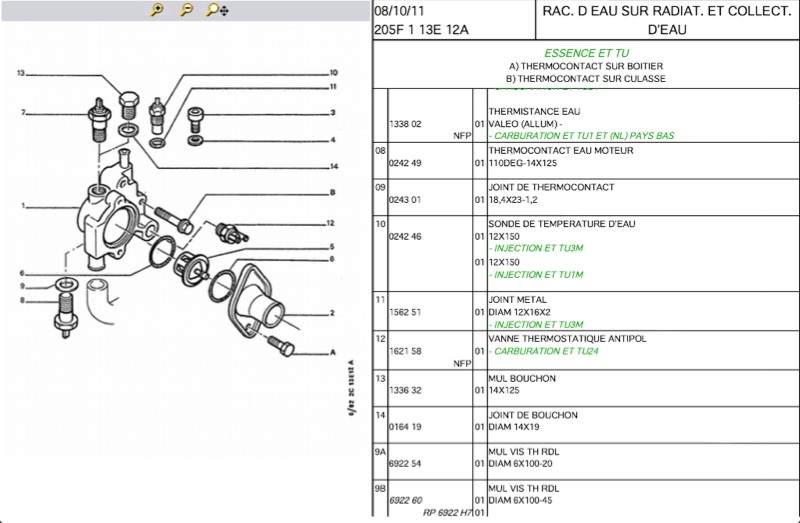
Task: Click the zoom in magnifier icon
Action: pos(157,10)
